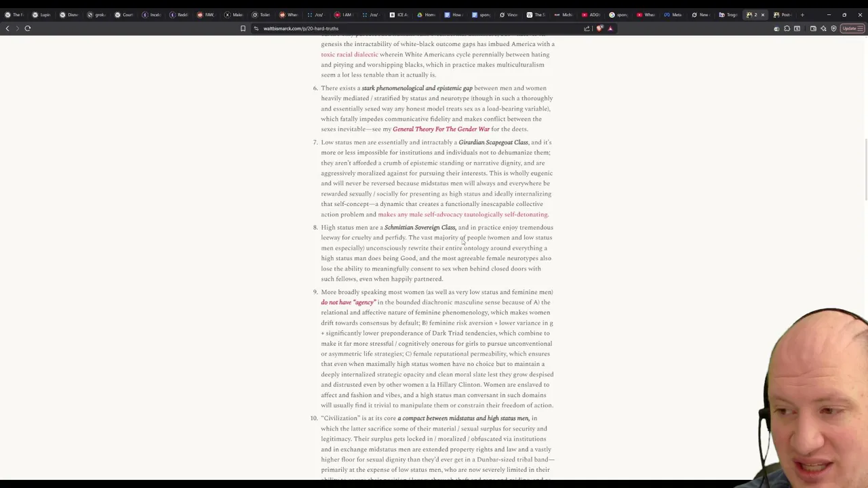This screenshot has height=488, width=868.
Task: Switch to the 'Vince' tab
Action: click(x=509, y=15)
